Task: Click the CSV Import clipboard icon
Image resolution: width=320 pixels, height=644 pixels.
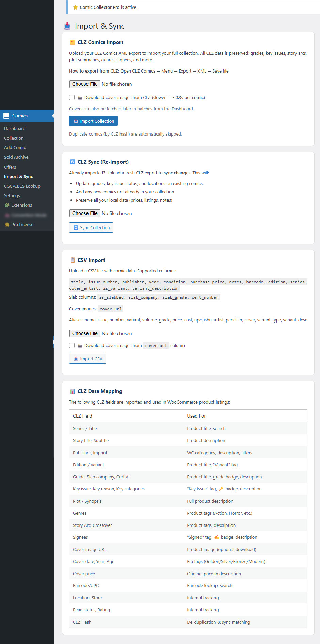Action: (73, 260)
